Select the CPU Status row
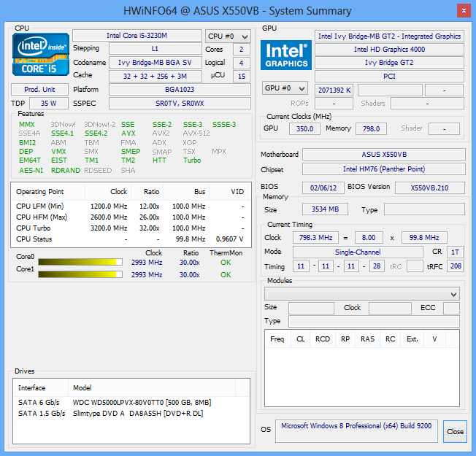Image resolution: width=476 pixels, height=456 pixels. (x=131, y=239)
